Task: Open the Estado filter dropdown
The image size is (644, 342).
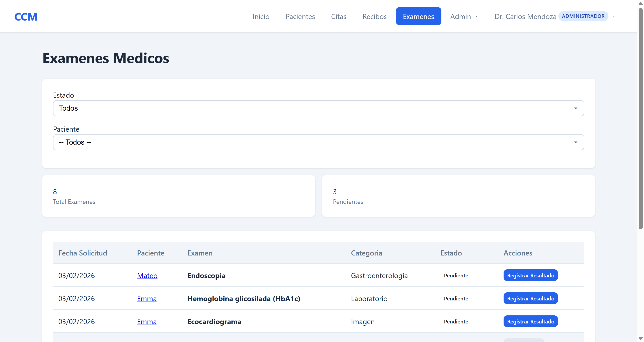Action: pyautogui.click(x=318, y=108)
